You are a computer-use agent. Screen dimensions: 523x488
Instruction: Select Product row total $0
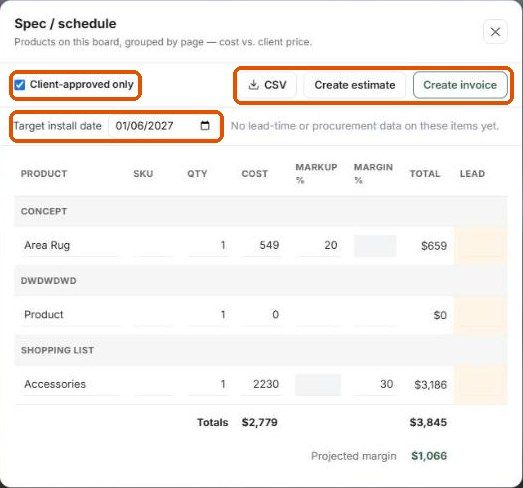[440, 315]
